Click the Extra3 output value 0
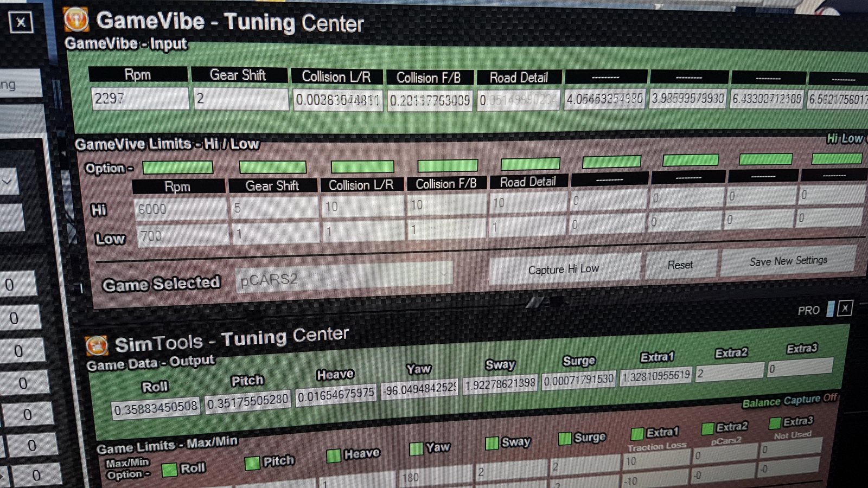The height and width of the screenshot is (488, 868). pyautogui.click(x=801, y=367)
